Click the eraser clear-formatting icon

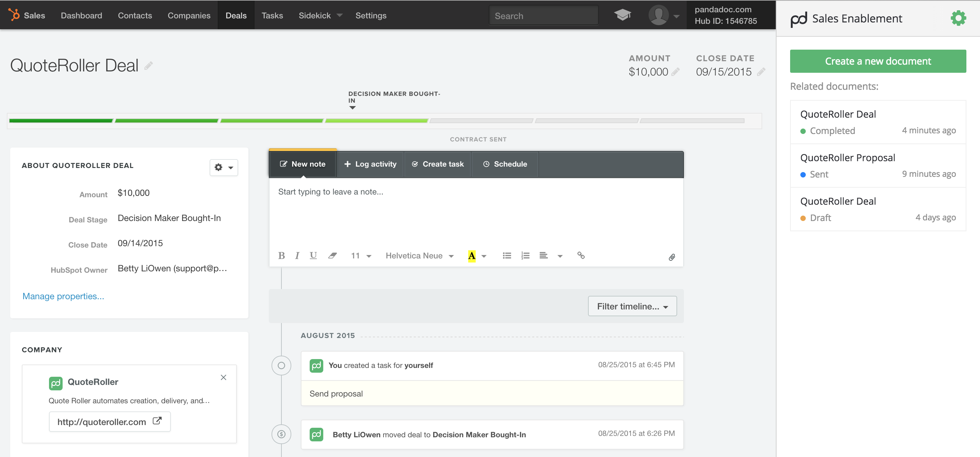click(x=332, y=255)
